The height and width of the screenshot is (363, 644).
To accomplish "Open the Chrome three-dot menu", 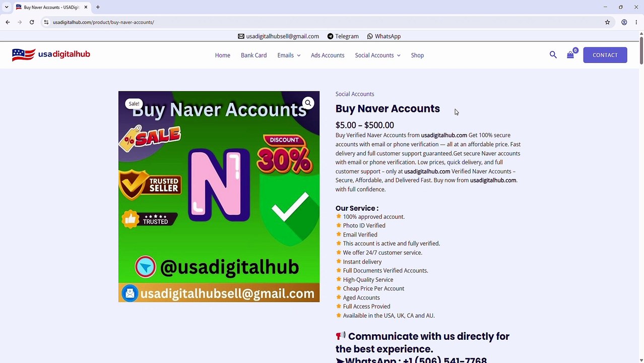I will [x=636, y=22].
